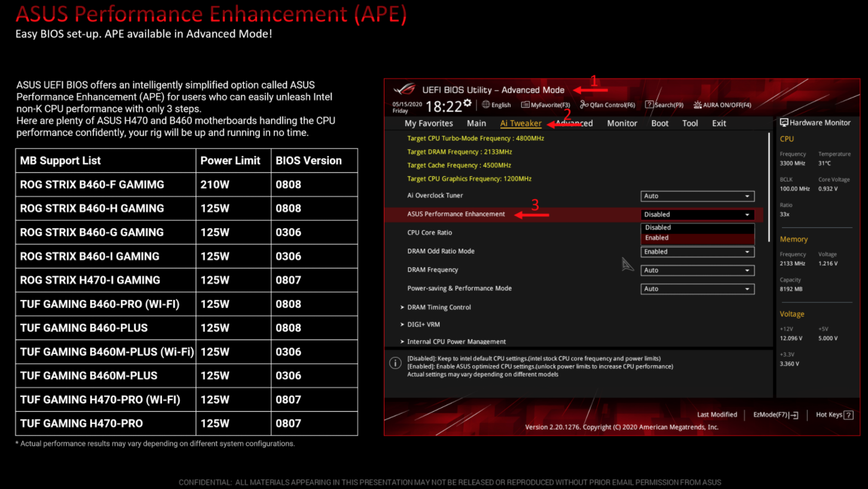Toggle the AURA ON/OFF light icon
The image size is (868, 489).
point(698,105)
